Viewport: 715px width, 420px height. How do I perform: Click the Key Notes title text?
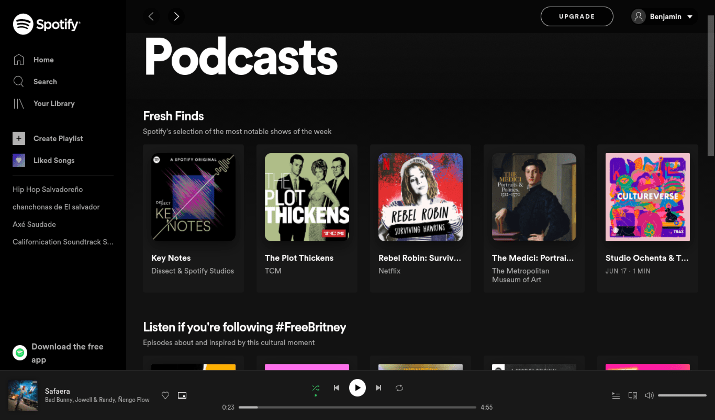tap(171, 258)
